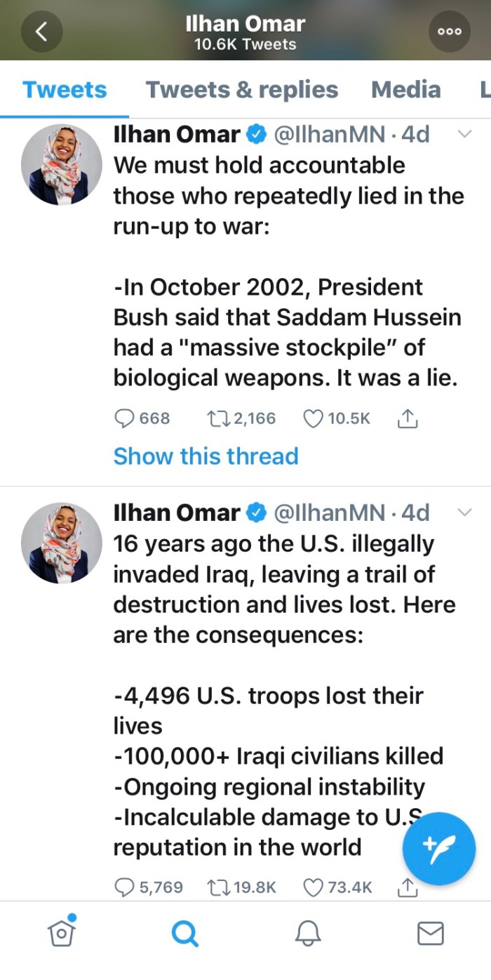491x980 pixels.
Task: Reply to the Iraq invasion tweet
Action: tap(124, 887)
